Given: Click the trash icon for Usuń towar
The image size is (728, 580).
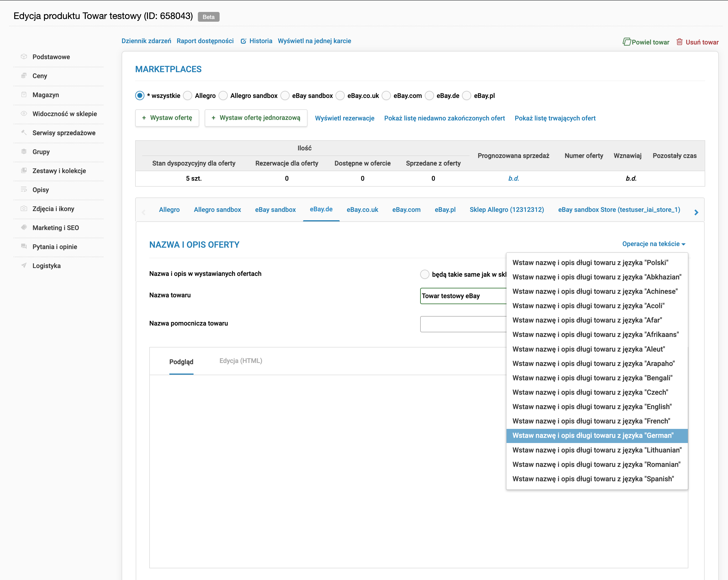Looking at the screenshot, I should (x=679, y=42).
